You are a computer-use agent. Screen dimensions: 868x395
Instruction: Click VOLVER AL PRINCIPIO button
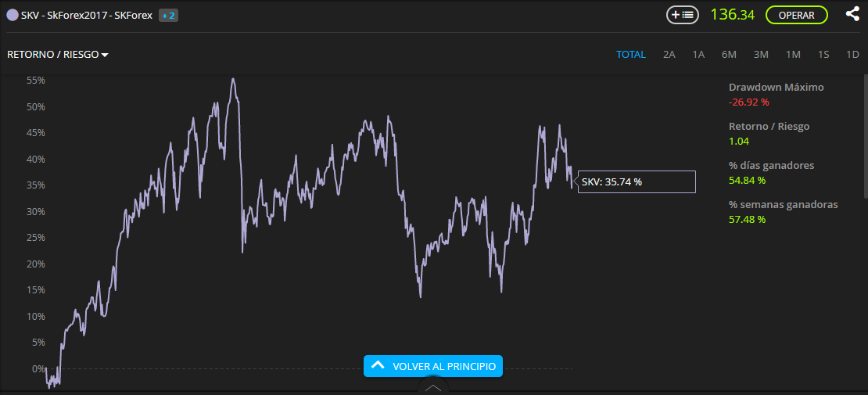(x=433, y=366)
